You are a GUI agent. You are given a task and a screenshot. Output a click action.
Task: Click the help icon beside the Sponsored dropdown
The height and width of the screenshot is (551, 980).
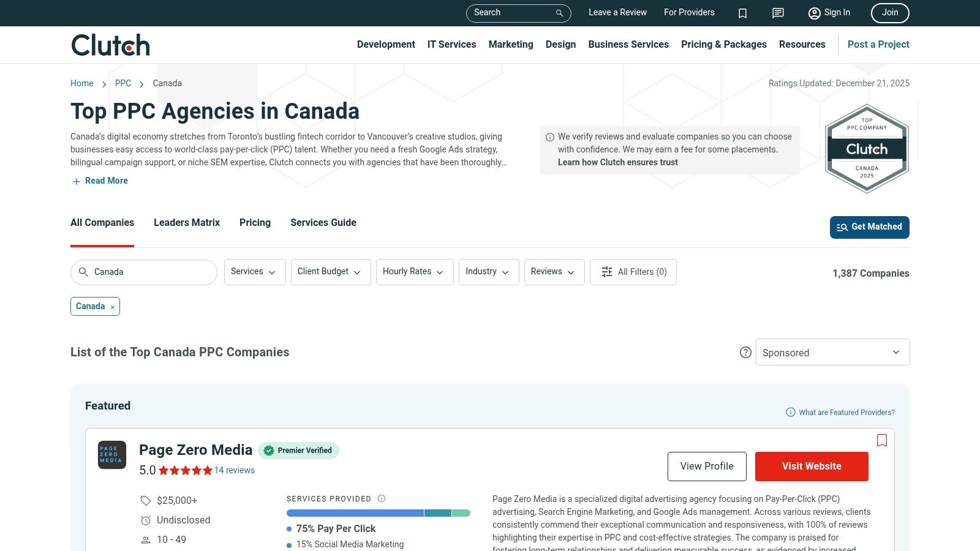[x=745, y=352]
